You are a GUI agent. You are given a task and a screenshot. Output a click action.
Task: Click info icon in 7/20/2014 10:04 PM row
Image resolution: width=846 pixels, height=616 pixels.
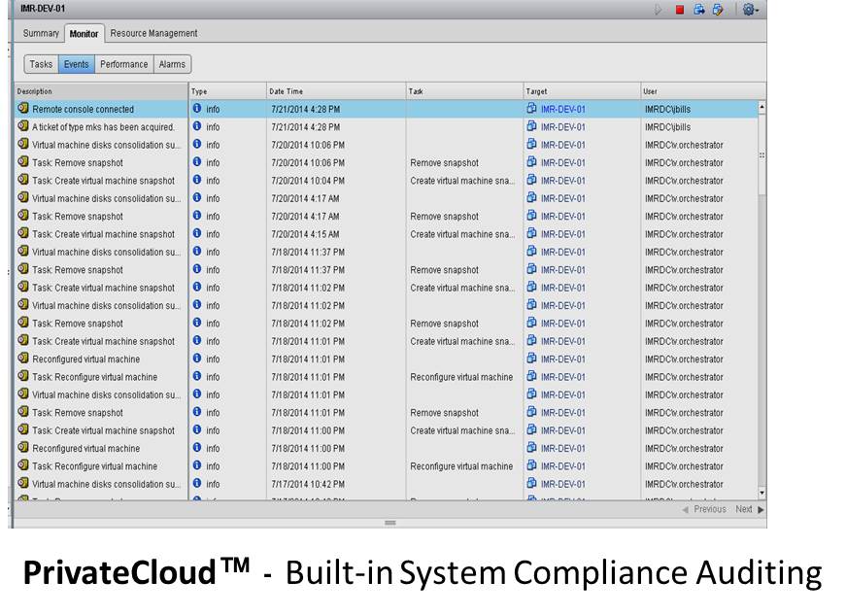tap(197, 180)
